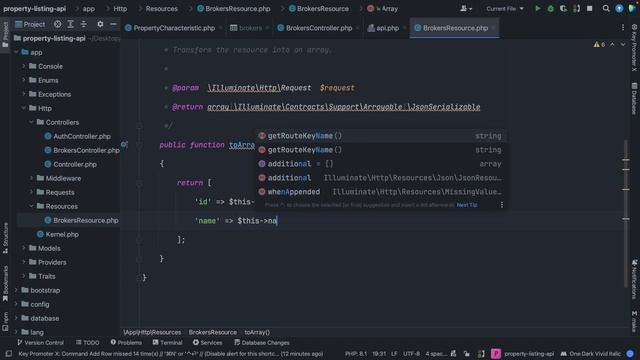Open Database Changes tool window
The image size is (640, 360).
(262, 342)
